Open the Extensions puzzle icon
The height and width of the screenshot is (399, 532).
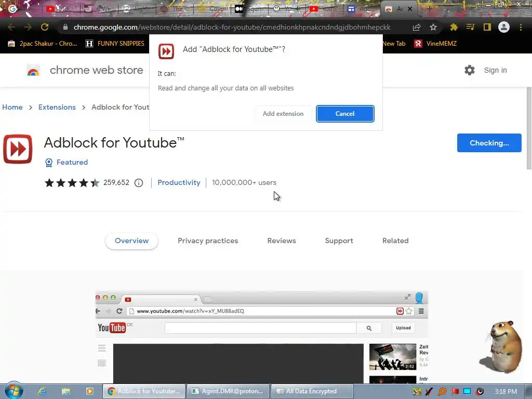(x=454, y=27)
